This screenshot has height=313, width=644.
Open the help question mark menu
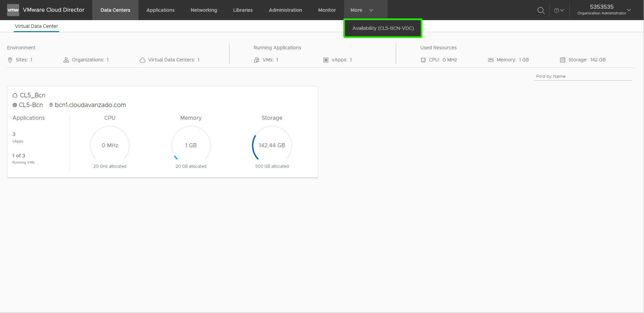click(x=559, y=10)
